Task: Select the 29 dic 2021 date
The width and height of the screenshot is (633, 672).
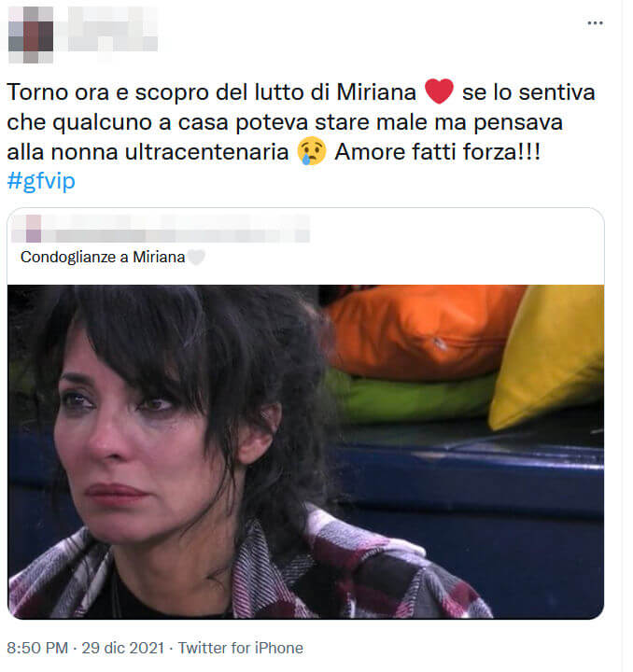Action: click(122, 648)
